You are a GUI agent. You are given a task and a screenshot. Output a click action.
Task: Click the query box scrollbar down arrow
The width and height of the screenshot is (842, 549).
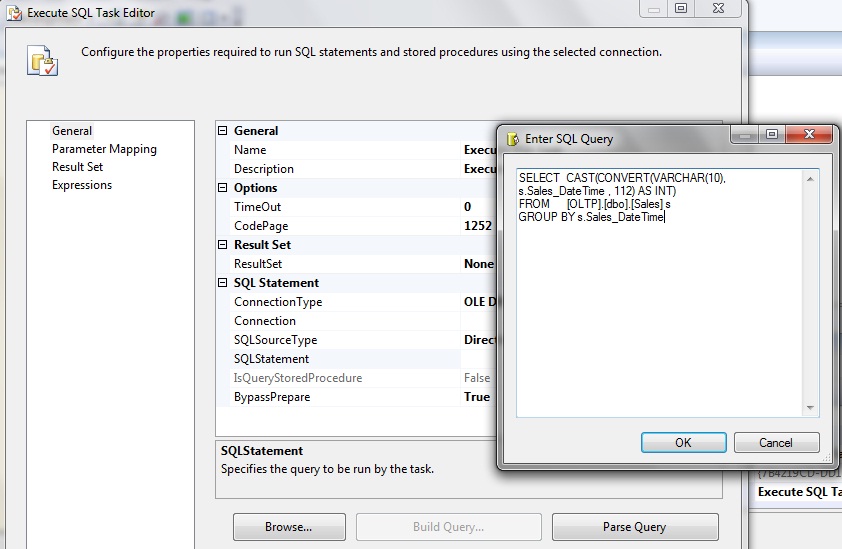(812, 408)
